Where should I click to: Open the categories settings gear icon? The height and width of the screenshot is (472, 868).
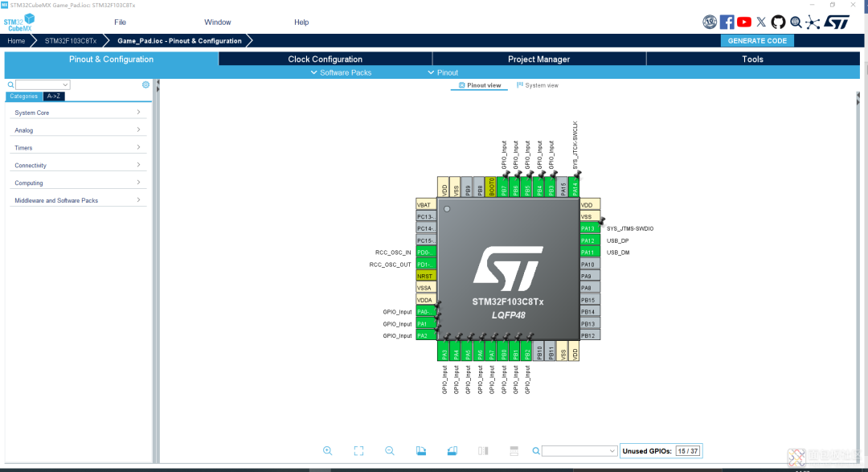pyautogui.click(x=145, y=84)
